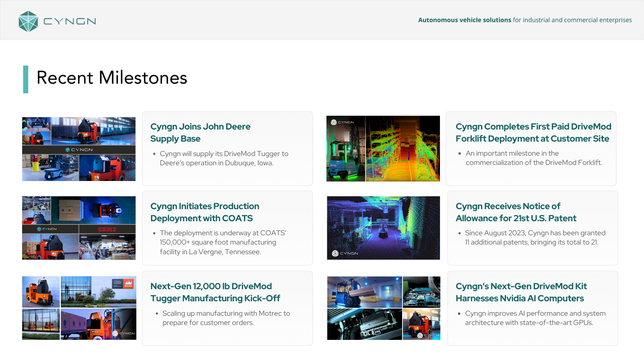Click 'Cyngn Receives Notice of Allowance' heading
The height and width of the screenshot is (362, 644).
coord(516,212)
